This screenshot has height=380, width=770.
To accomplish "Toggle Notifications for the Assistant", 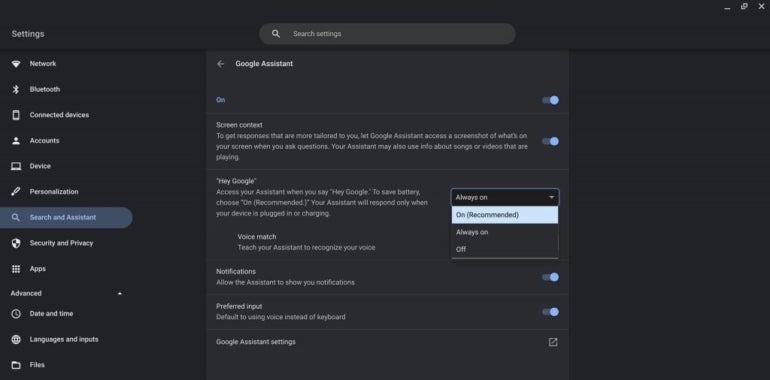I will coord(550,277).
